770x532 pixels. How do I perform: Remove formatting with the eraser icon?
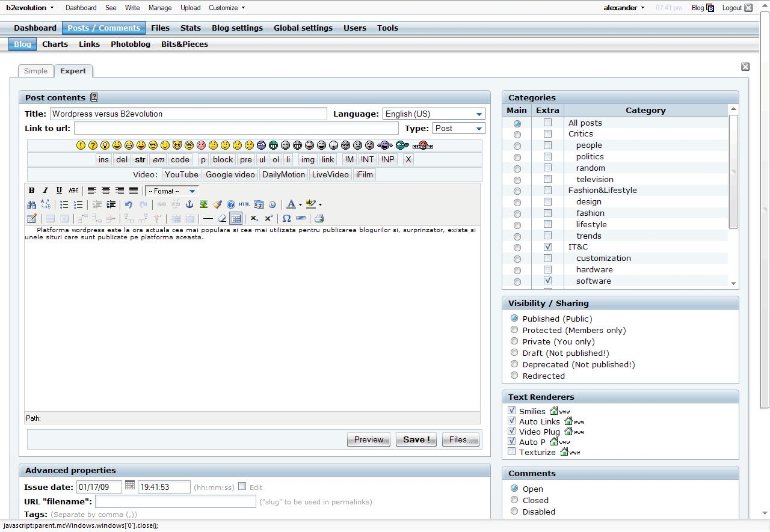tap(222, 218)
